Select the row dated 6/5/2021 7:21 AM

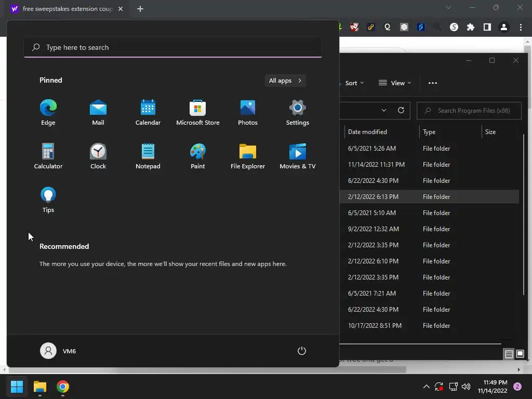point(429,294)
